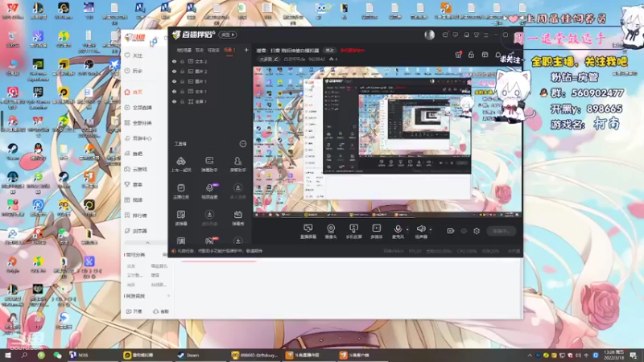The height and width of the screenshot is (362, 644).
Task: Mute the 麦克风 microphone
Action: [x=398, y=231]
